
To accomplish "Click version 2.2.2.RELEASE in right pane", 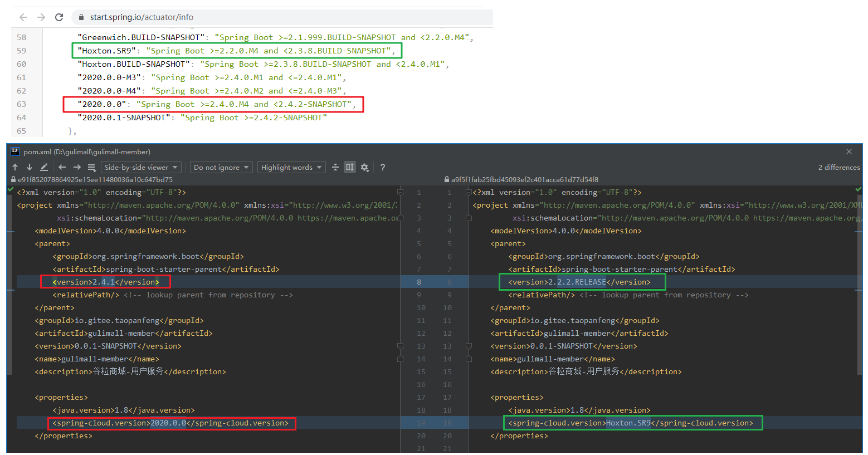I will [579, 282].
